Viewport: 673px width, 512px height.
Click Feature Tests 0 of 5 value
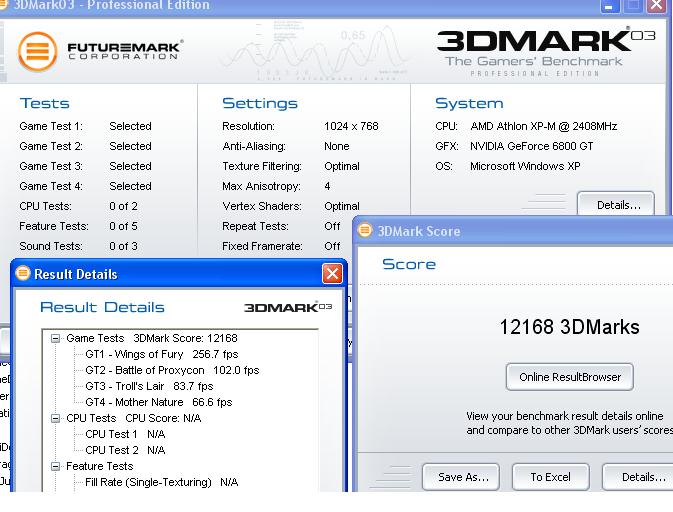(x=123, y=226)
